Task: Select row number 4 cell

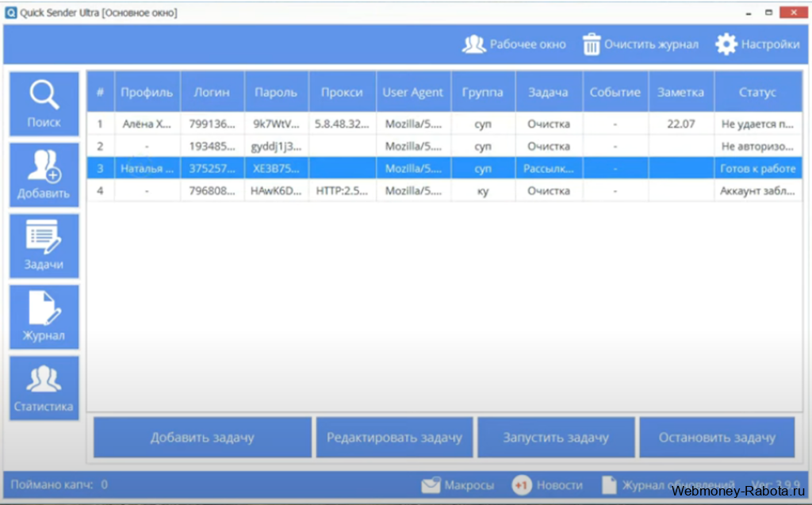Action: [101, 190]
